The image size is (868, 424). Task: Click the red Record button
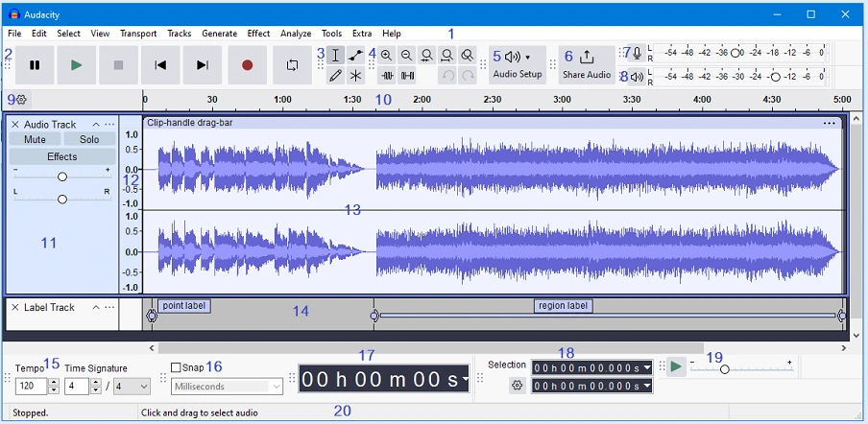[247, 65]
